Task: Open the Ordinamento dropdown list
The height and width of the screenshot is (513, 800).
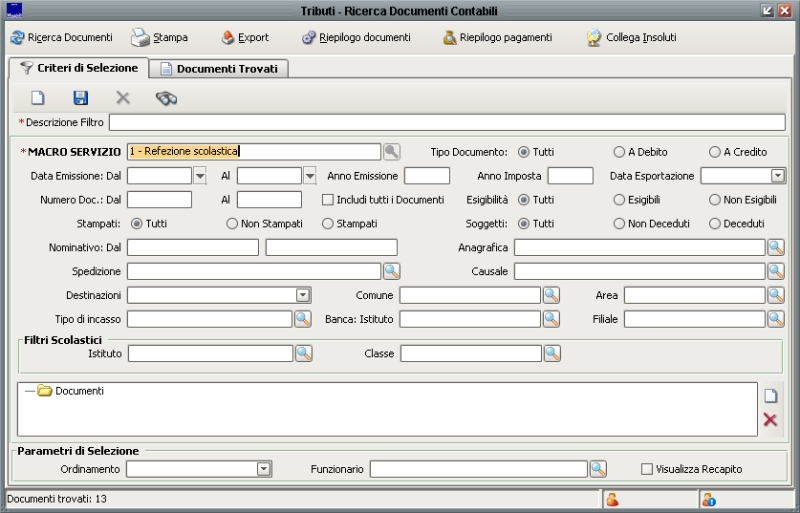Action: 264,468
